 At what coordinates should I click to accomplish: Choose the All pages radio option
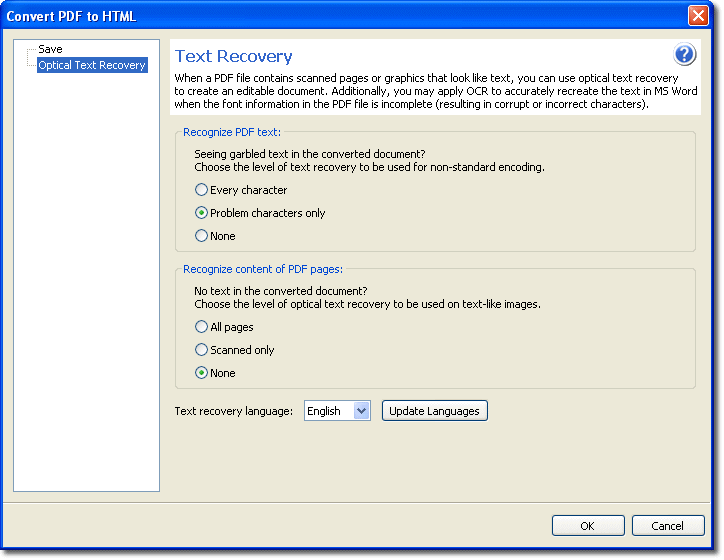(x=202, y=327)
